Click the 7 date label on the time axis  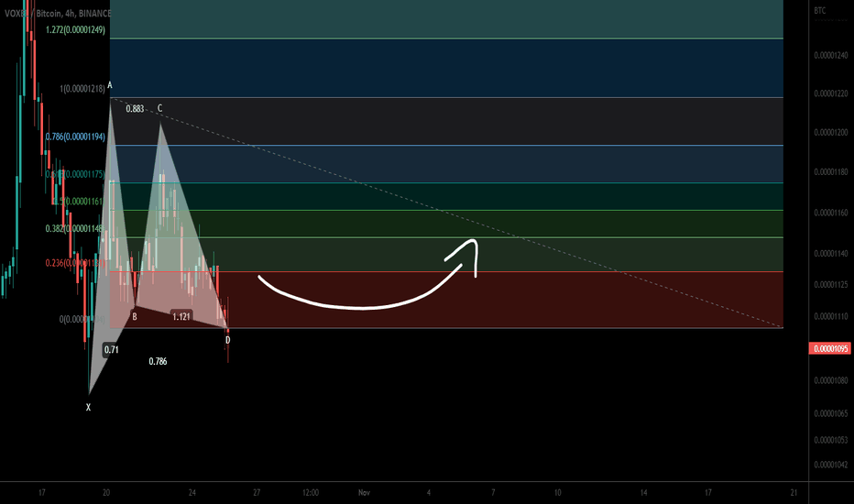pos(493,493)
